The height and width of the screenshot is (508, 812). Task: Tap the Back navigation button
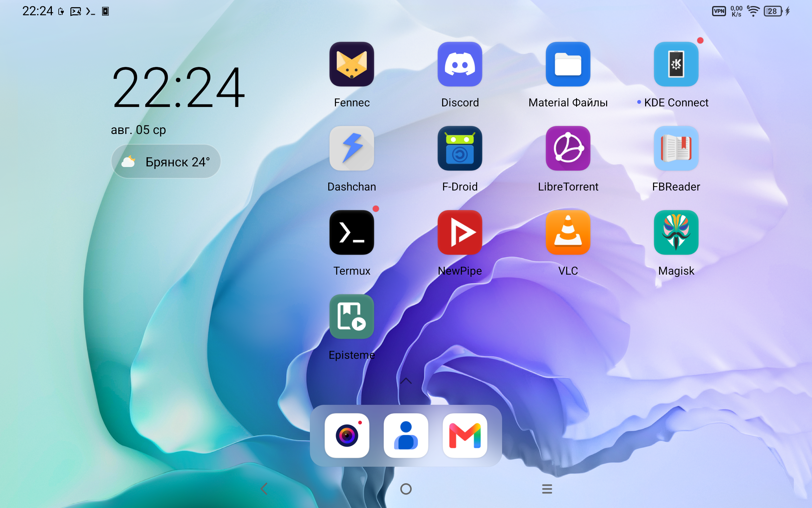tap(265, 489)
